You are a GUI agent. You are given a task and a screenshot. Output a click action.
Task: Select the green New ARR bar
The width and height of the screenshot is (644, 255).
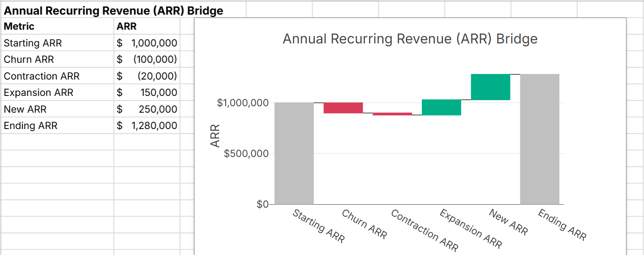[490, 87]
